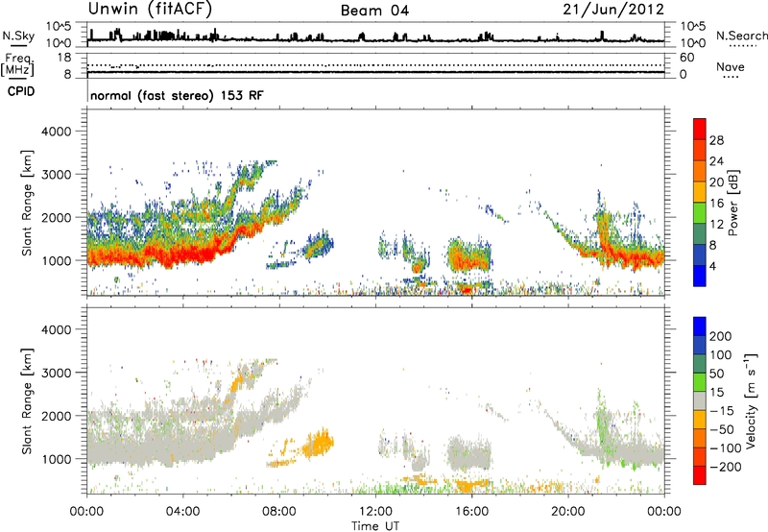This screenshot has width=768, height=532.
Task: Click "Slant Range [km]" label of velocity panel
Action: coord(27,401)
